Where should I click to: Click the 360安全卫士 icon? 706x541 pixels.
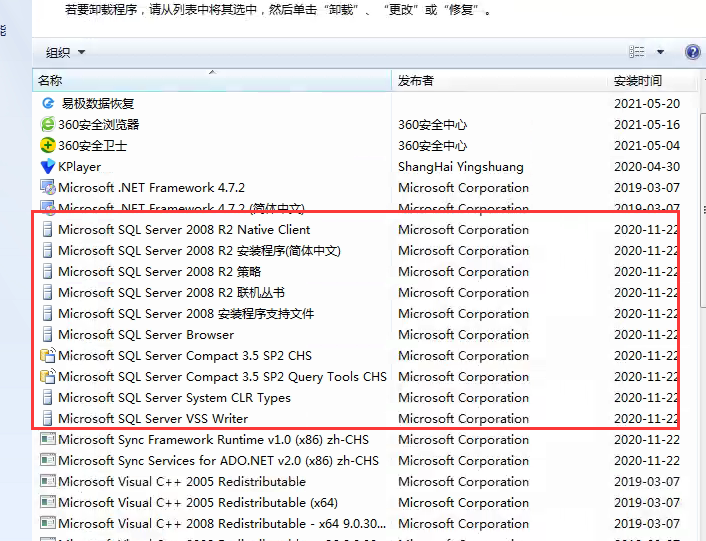(x=48, y=145)
